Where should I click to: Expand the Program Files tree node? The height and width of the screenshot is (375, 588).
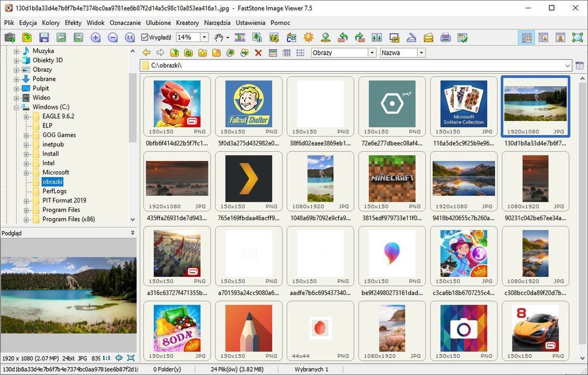tap(26, 210)
